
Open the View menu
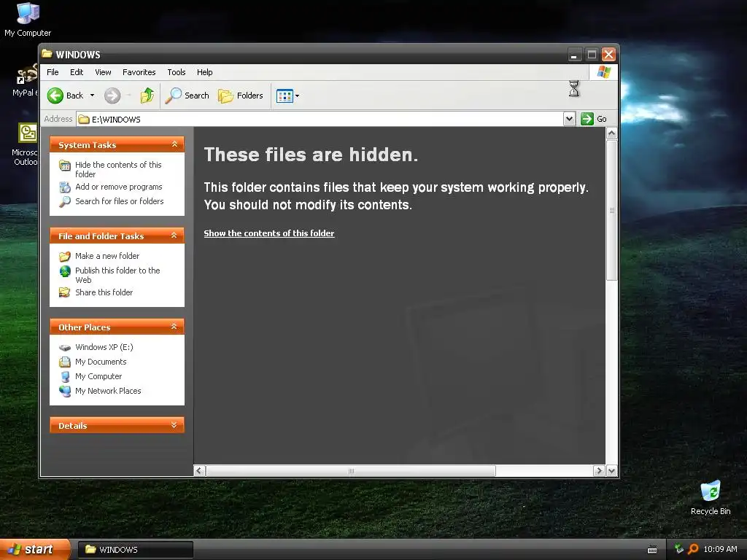103,72
